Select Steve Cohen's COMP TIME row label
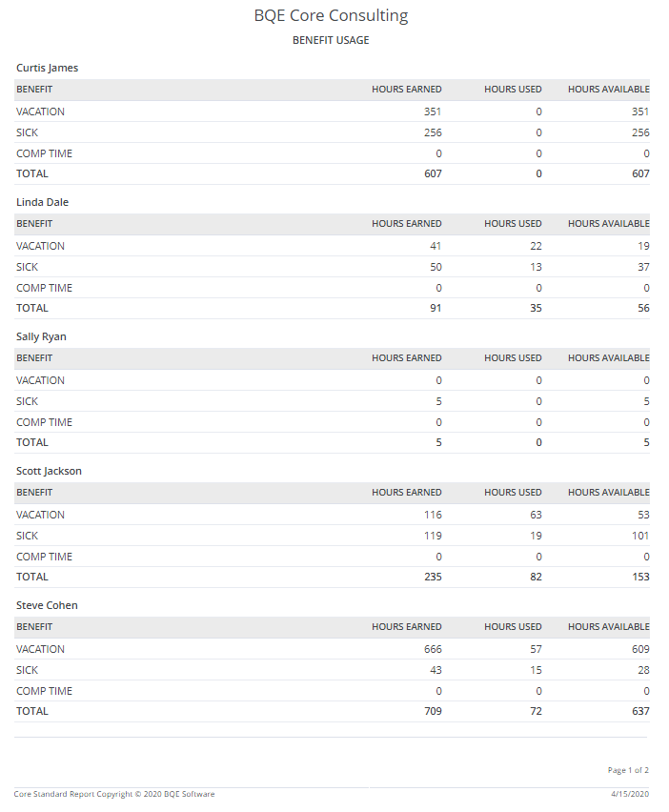The image size is (669, 812). (44, 691)
